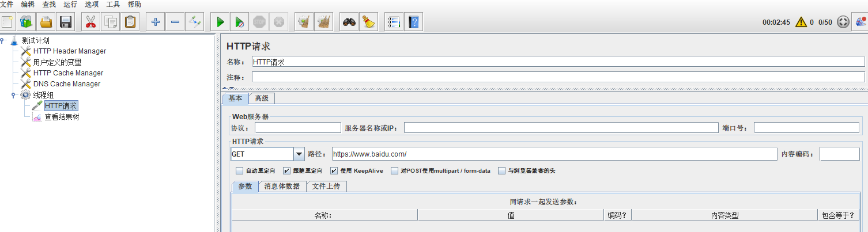Click the 名称 input field
This screenshot has height=232, width=868.
[x=558, y=62]
